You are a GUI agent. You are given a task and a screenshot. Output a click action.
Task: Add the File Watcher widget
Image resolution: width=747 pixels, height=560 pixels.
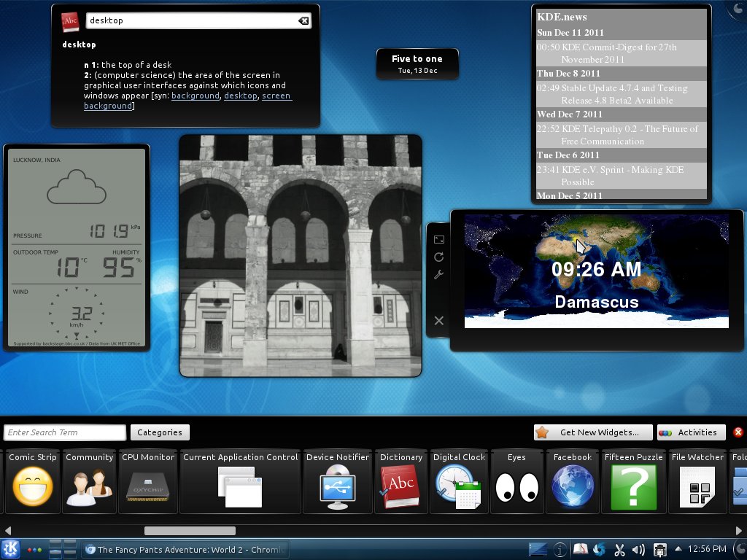[x=697, y=481]
